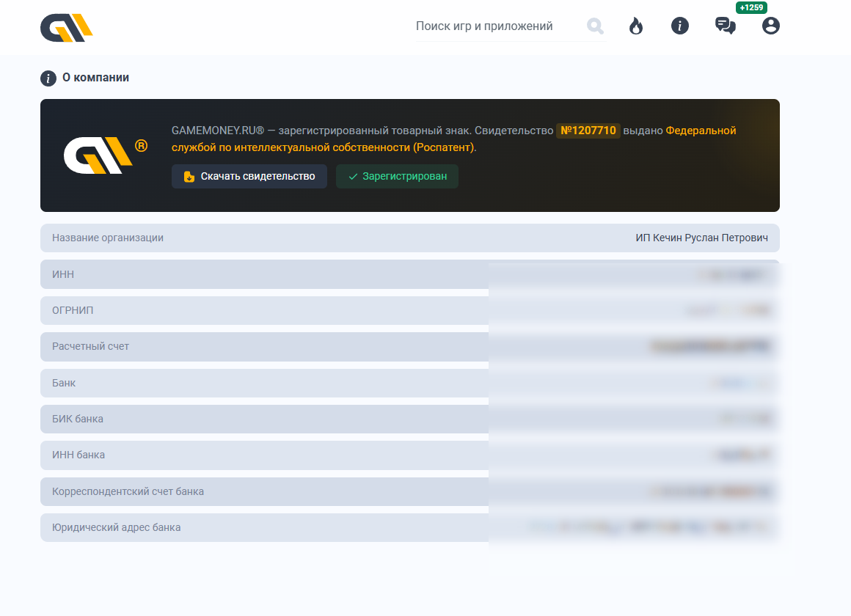Click the GAMEMONEY.RU® trademark text
Viewport: 851px width, 616px height.
tap(218, 131)
